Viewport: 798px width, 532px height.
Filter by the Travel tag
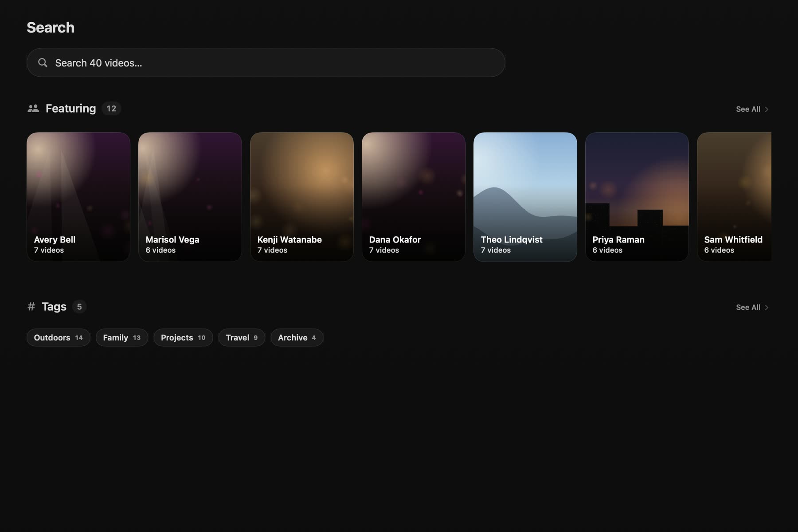coord(242,337)
